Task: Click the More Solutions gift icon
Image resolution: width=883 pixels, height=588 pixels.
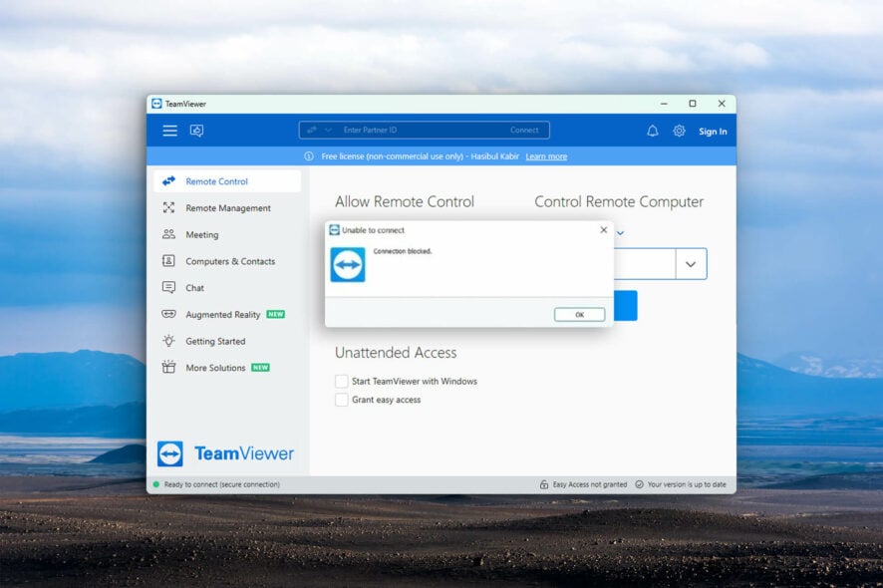Action: click(x=168, y=367)
